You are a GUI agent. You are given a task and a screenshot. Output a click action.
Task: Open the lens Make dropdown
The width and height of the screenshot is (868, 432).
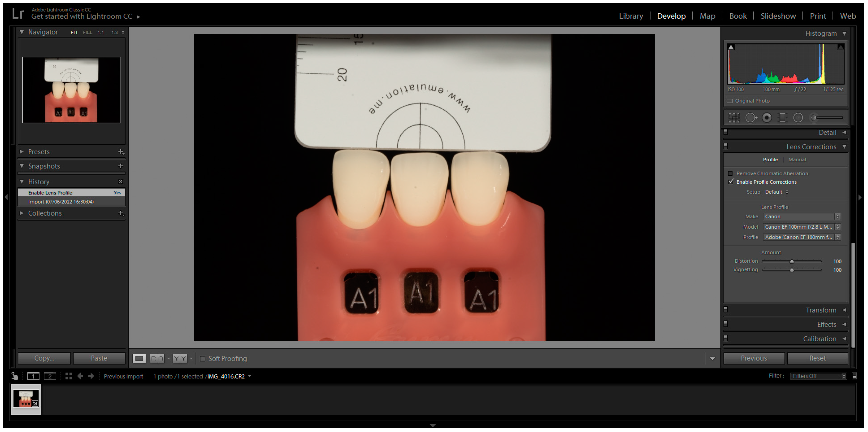[801, 217]
